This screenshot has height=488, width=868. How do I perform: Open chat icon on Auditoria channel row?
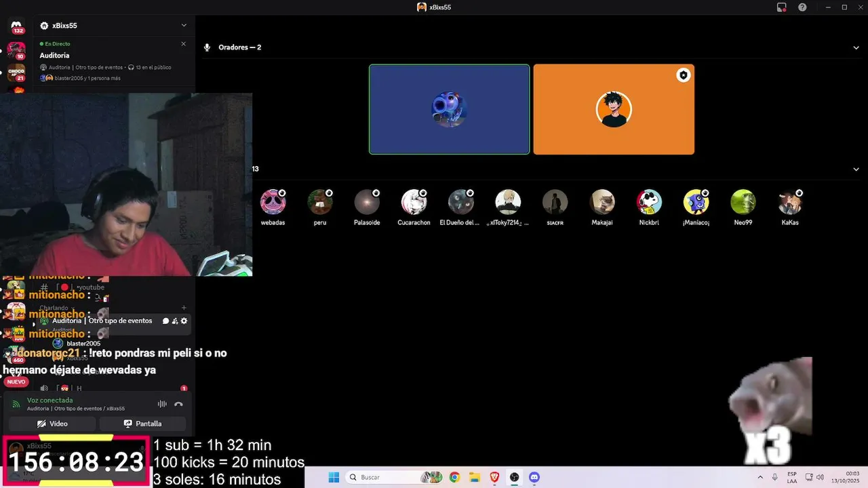[x=166, y=321]
